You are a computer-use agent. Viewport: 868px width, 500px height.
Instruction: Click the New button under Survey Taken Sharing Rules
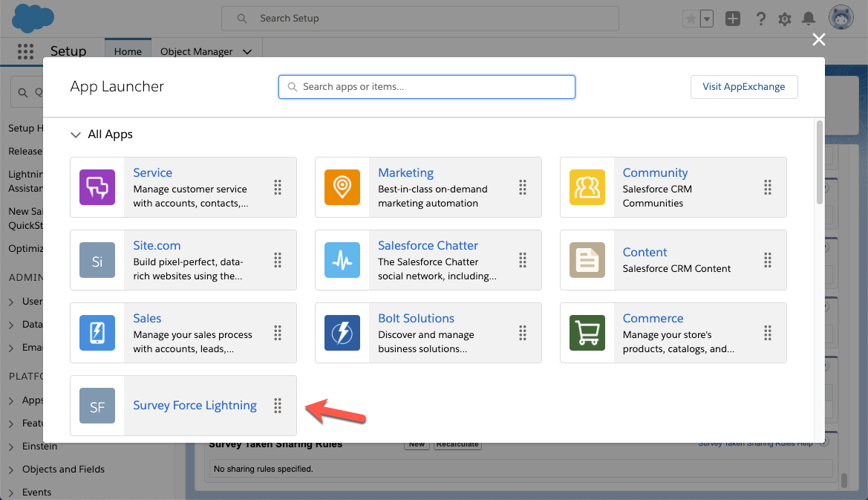pos(417,444)
